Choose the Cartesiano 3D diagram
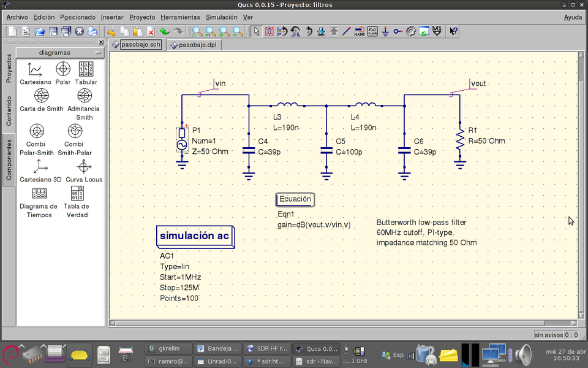 [40, 171]
